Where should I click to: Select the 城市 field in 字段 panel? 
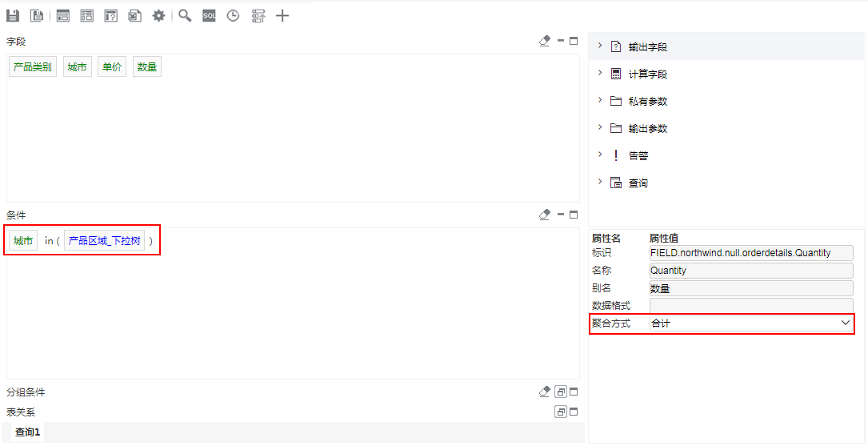[x=77, y=67]
